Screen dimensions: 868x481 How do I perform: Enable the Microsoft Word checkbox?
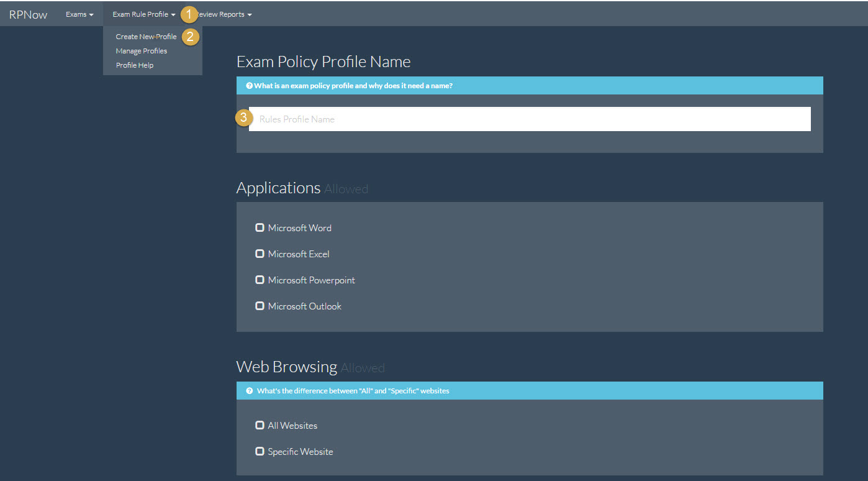tap(260, 227)
